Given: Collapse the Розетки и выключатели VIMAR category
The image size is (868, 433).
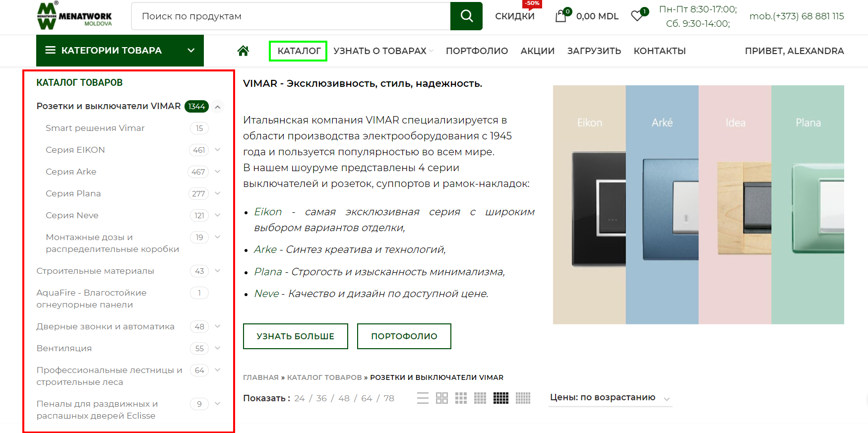Looking at the screenshot, I should click(x=218, y=107).
